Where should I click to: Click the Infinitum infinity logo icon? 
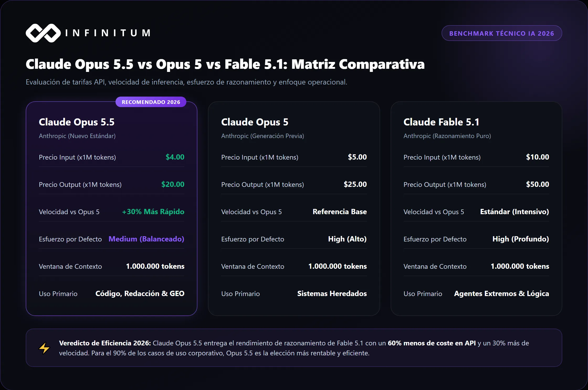tap(43, 33)
